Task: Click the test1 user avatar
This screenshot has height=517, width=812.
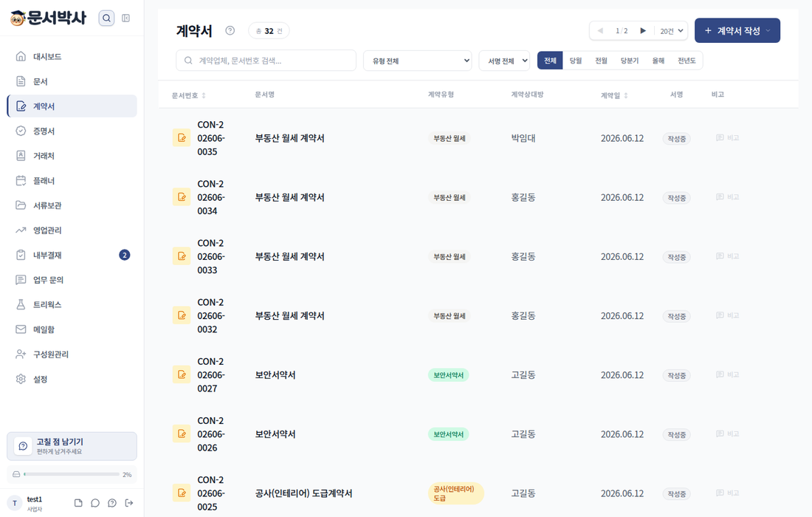Action: (x=15, y=503)
